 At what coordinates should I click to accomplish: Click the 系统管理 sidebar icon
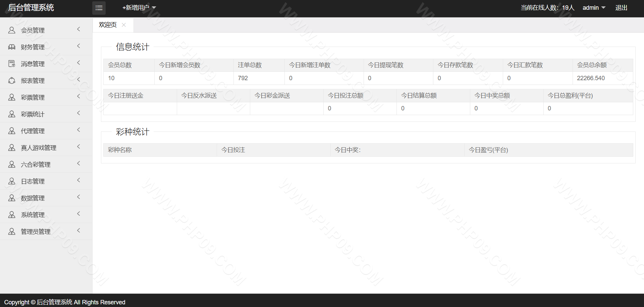point(12,215)
